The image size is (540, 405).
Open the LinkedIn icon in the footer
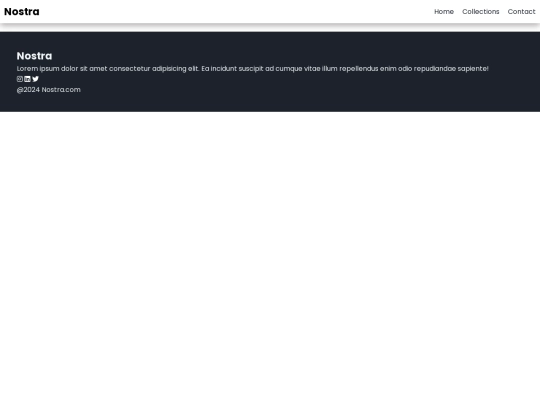click(27, 79)
